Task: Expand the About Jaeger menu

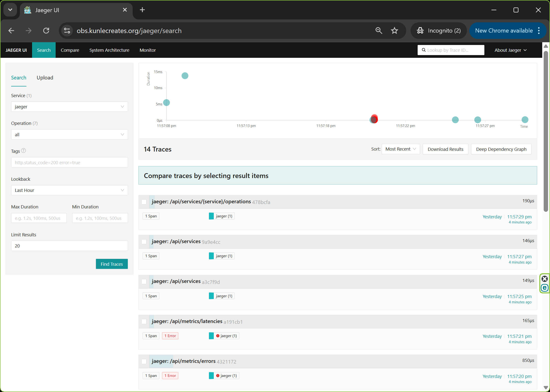Action: coord(511,50)
